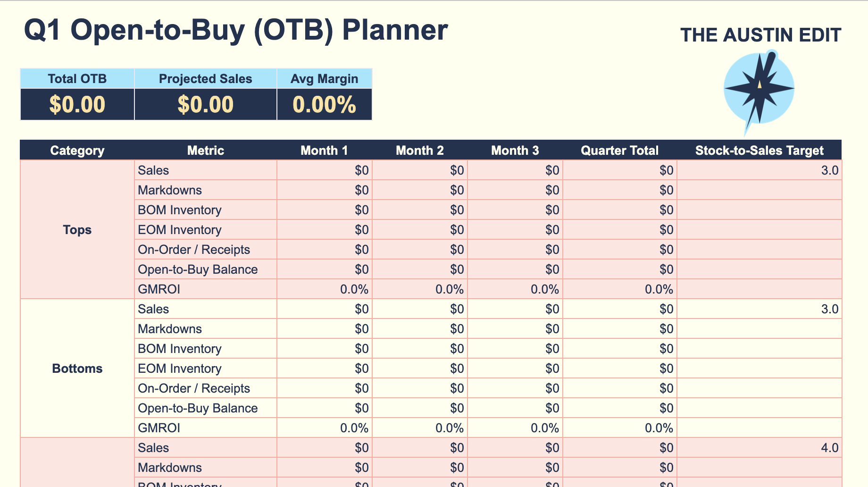This screenshot has height=487, width=868.
Task: Click the Bottoms category merged cell
Action: (x=77, y=369)
